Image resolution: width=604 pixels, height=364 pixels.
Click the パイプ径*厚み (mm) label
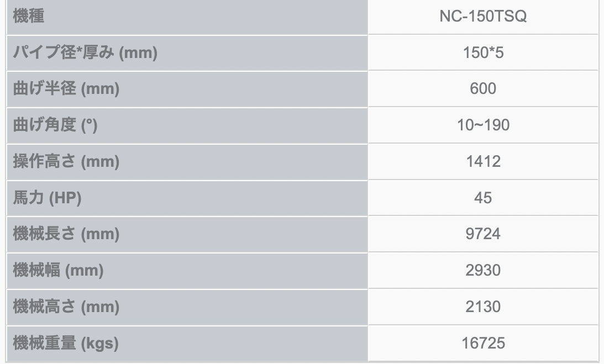point(85,53)
